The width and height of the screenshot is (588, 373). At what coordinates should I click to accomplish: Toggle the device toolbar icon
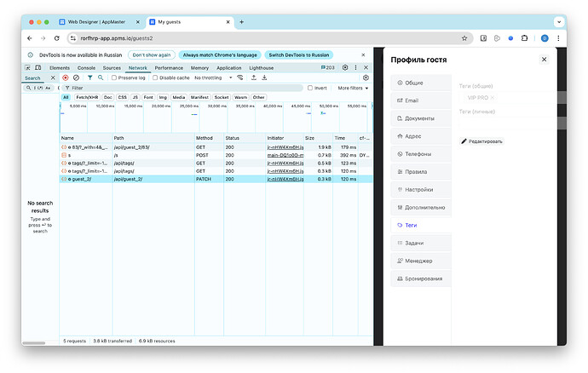point(37,68)
